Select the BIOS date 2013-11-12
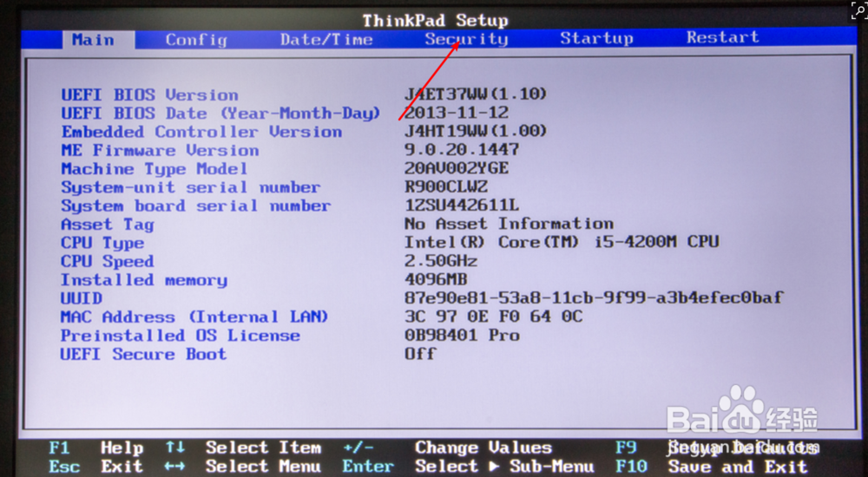Image resolution: width=868 pixels, height=477 pixels. 457,113
